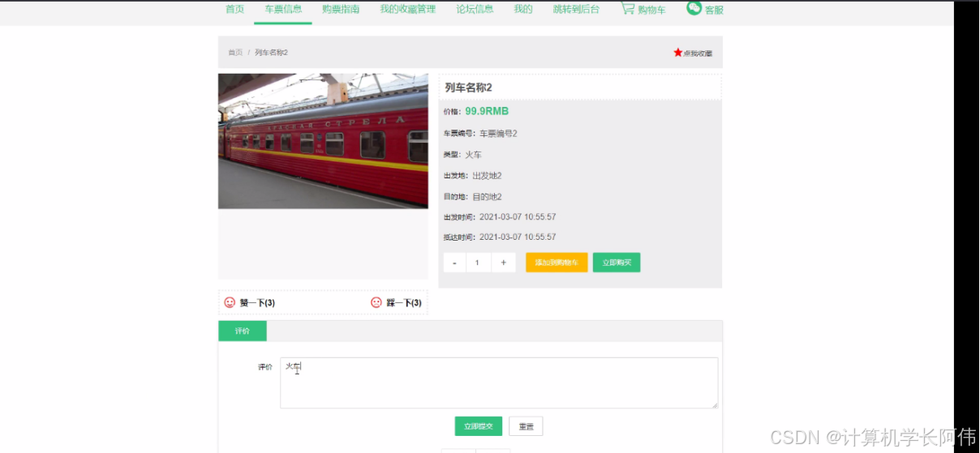This screenshot has height=453, width=980.
Task: Click the smiley icon beside 赞一下
Action: 230,302
